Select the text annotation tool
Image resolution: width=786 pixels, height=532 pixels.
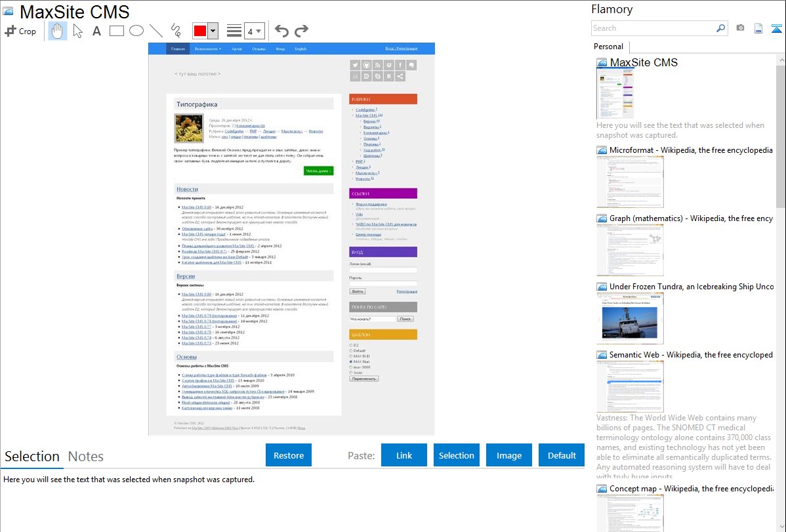(x=96, y=31)
